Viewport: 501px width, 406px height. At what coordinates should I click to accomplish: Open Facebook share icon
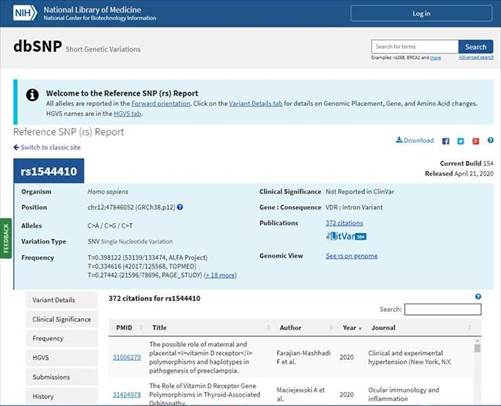pos(446,141)
